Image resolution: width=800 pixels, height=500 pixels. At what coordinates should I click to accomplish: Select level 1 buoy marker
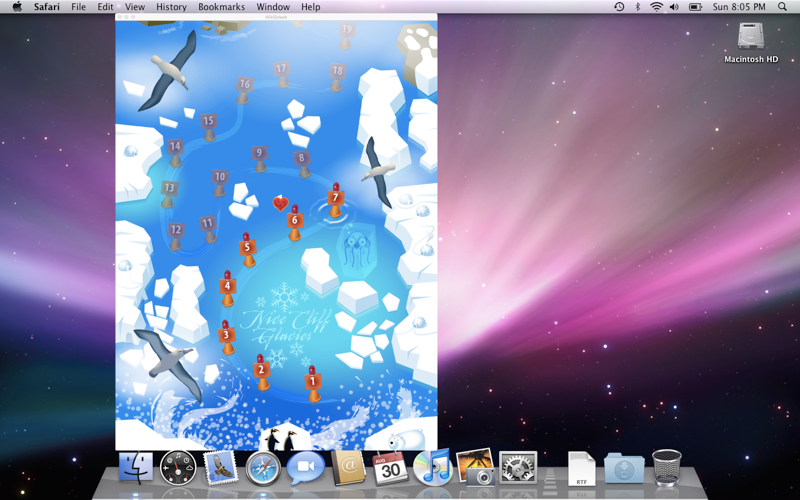313,384
